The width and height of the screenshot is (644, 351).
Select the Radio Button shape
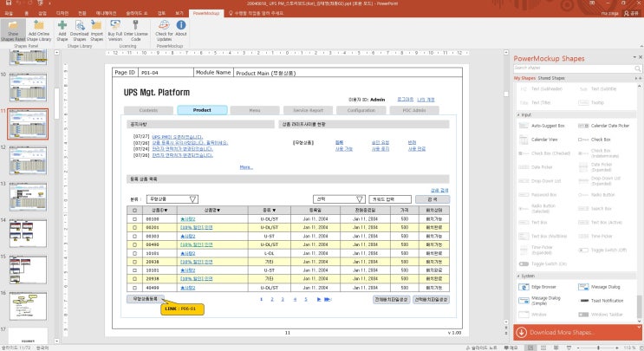point(597,195)
